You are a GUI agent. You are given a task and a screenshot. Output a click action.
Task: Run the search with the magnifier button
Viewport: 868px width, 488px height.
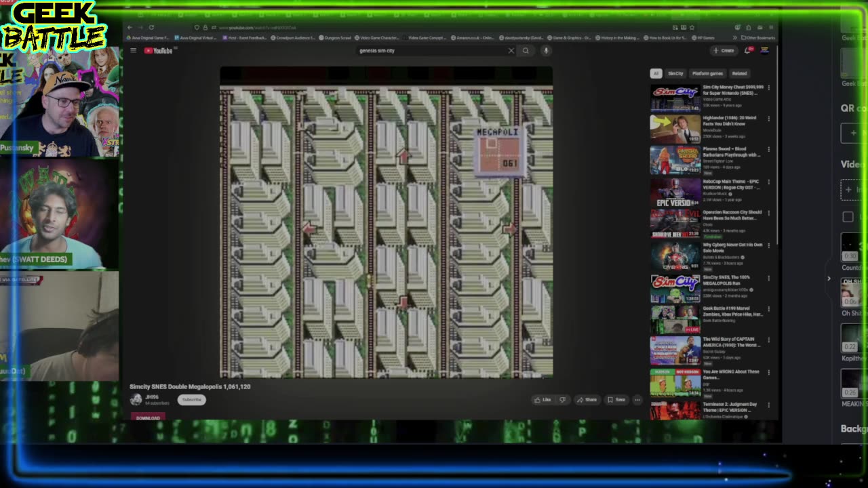(526, 51)
